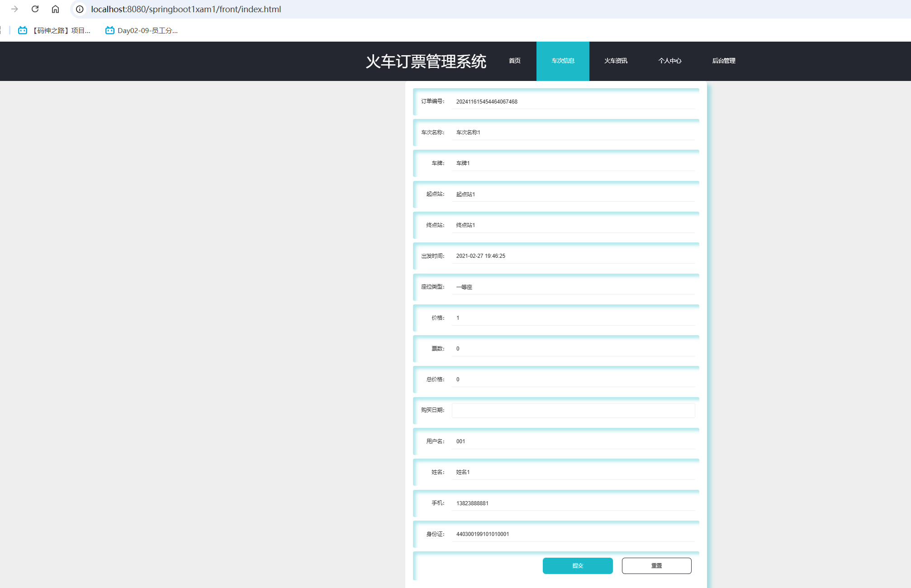Click the 手机 field with 13823888881
This screenshot has height=588, width=911.
pyautogui.click(x=573, y=503)
